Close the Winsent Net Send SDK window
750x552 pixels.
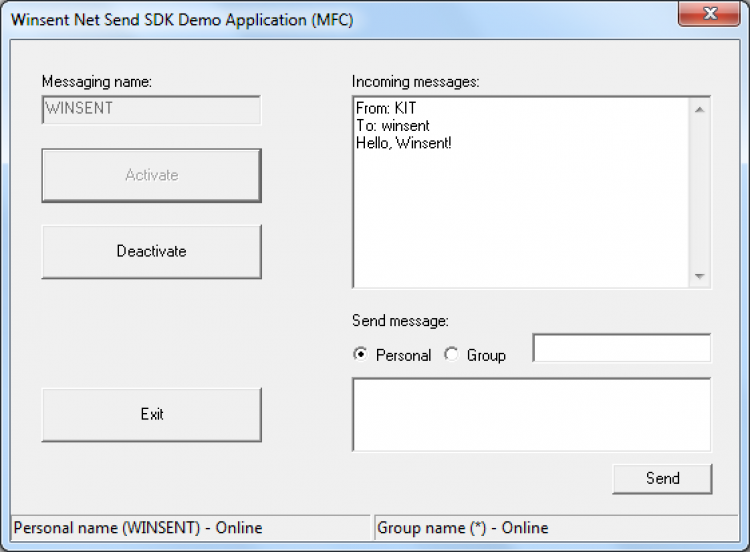[x=709, y=13]
